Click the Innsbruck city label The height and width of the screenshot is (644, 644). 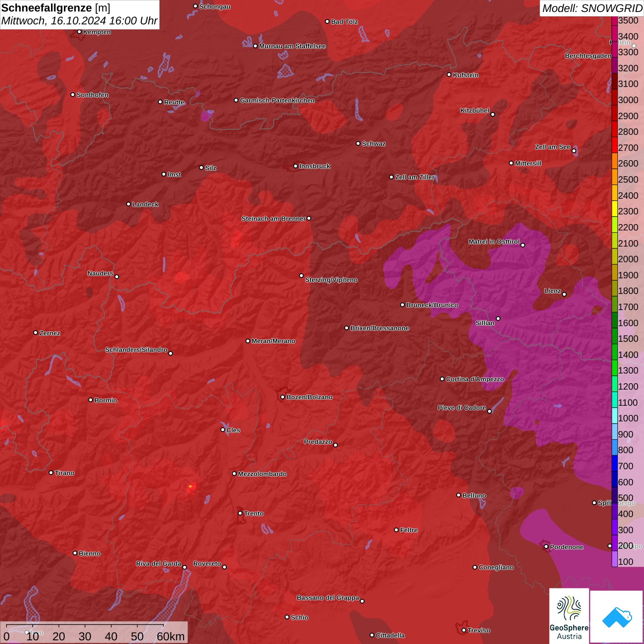click(315, 166)
